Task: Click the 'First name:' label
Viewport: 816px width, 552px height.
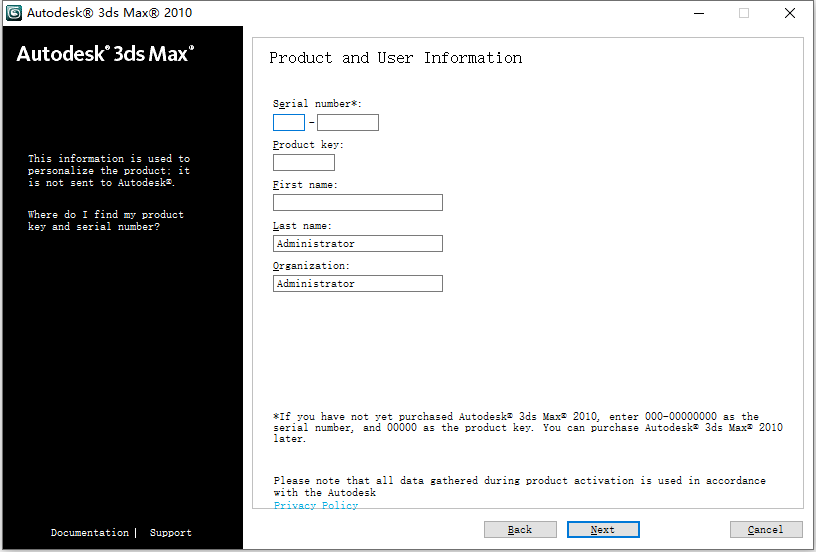Action: click(x=305, y=185)
